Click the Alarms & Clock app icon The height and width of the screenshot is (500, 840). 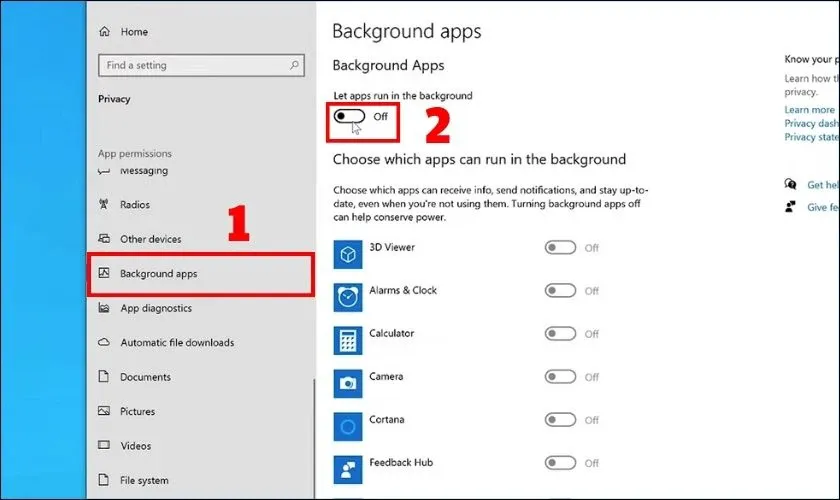click(348, 297)
